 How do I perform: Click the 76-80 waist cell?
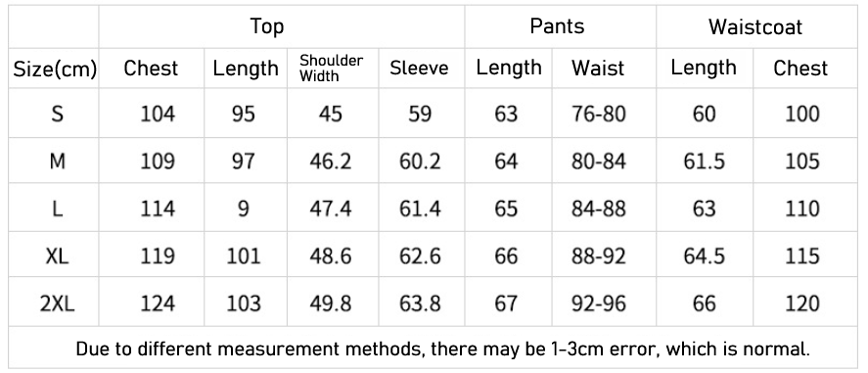pyautogui.click(x=599, y=114)
